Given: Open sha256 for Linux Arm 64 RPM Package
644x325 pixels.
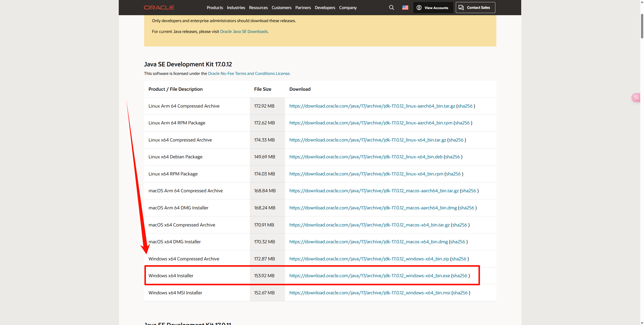Looking at the screenshot, I should [x=462, y=123].
